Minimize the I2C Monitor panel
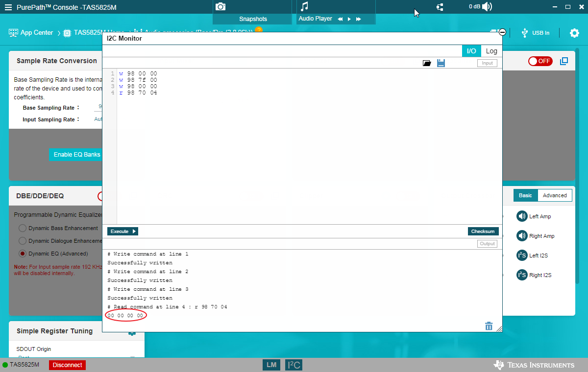The height and width of the screenshot is (372, 588). coord(502,32)
